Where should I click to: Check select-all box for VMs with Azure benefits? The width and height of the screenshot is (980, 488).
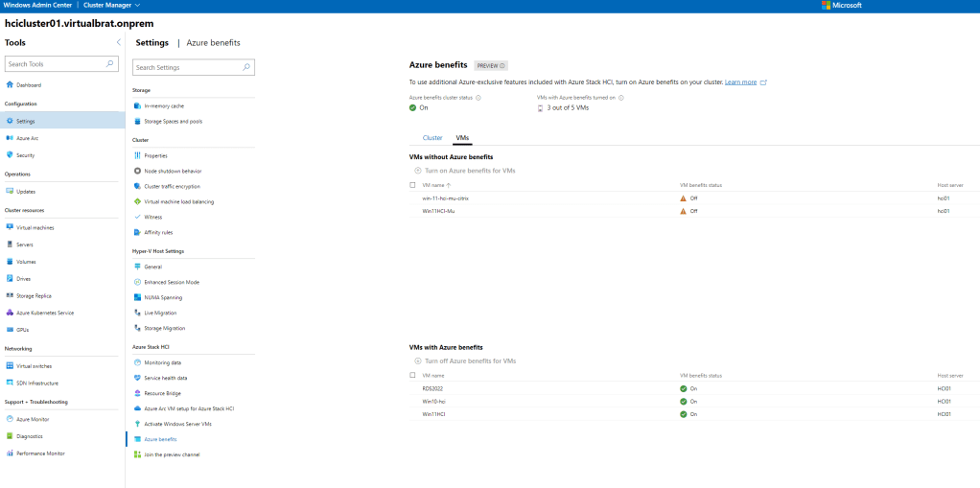click(x=412, y=375)
